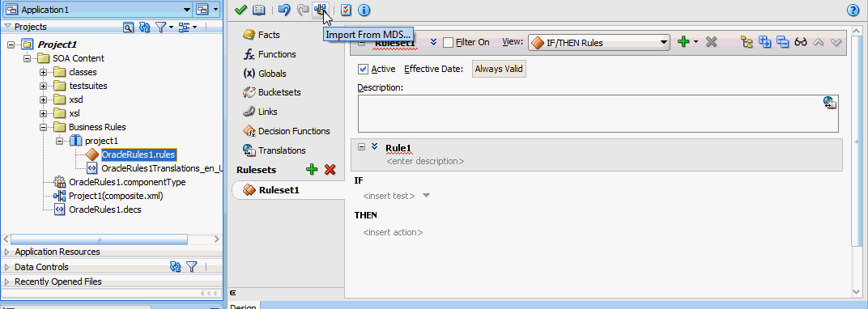Toggle Rule1 advanced settings chevron
The image size is (868, 309).
pyautogui.click(x=375, y=147)
